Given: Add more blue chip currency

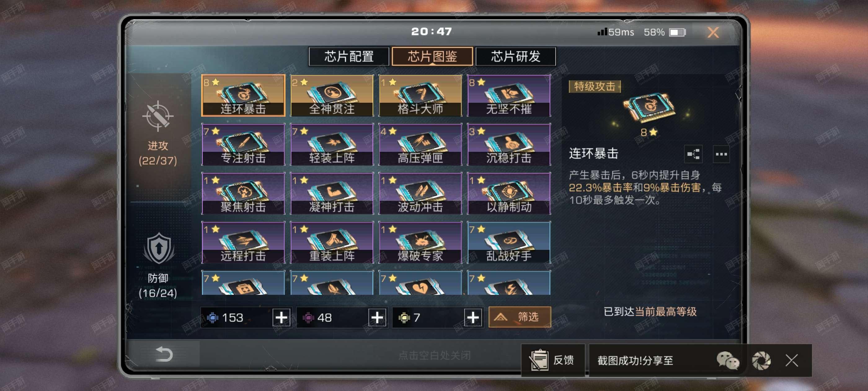Looking at the screenshot, I should click(281, 317).
